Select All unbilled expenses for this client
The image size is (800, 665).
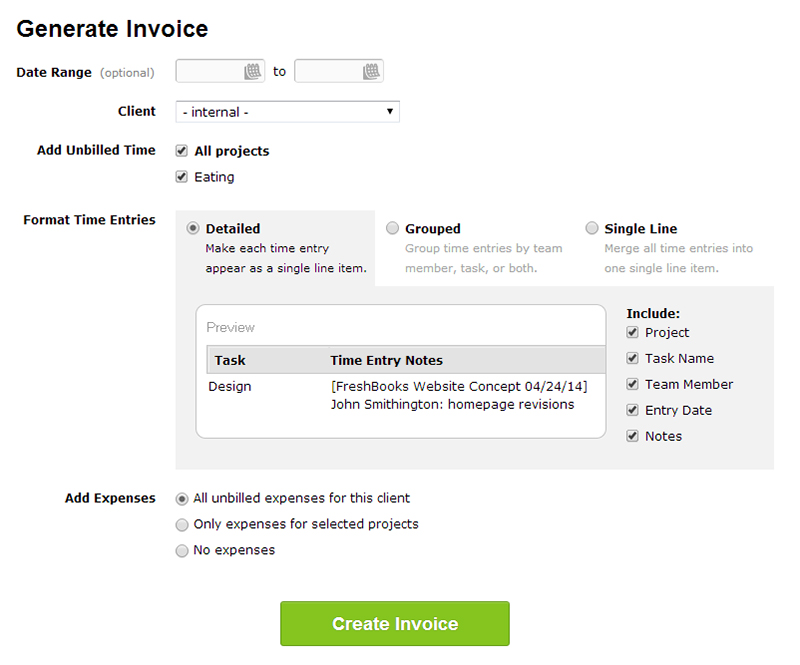[x=182, y=498]
